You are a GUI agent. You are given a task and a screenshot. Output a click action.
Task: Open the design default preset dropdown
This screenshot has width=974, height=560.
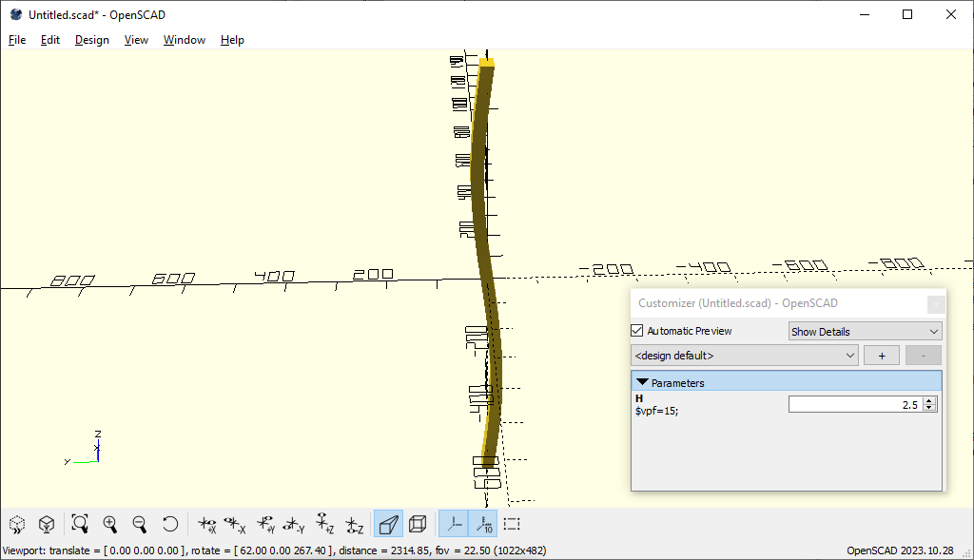pos(745,356)
